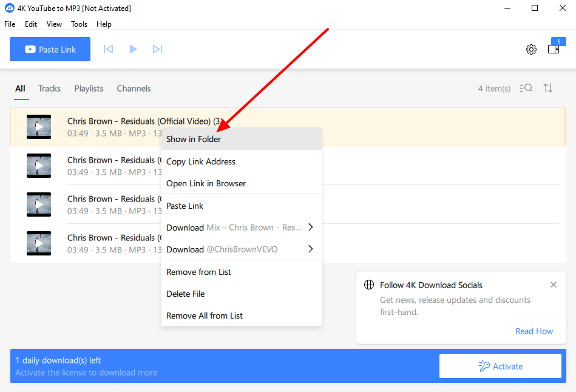Play thumbnail of highlighted Residuals (3) track
Image resolution: width=576 pixels, height=392 pixels.
pyautogui.click(x=39, y=127)
